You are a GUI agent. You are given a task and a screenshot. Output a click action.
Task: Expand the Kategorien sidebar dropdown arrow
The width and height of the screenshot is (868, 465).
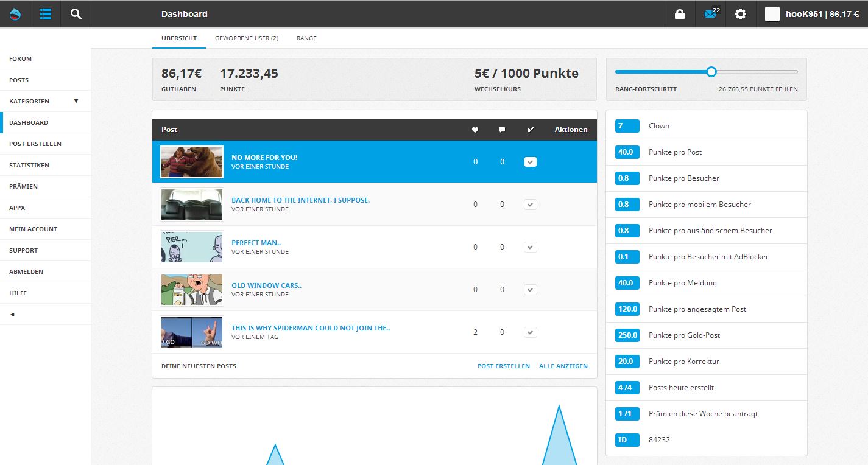pos(76,101)
